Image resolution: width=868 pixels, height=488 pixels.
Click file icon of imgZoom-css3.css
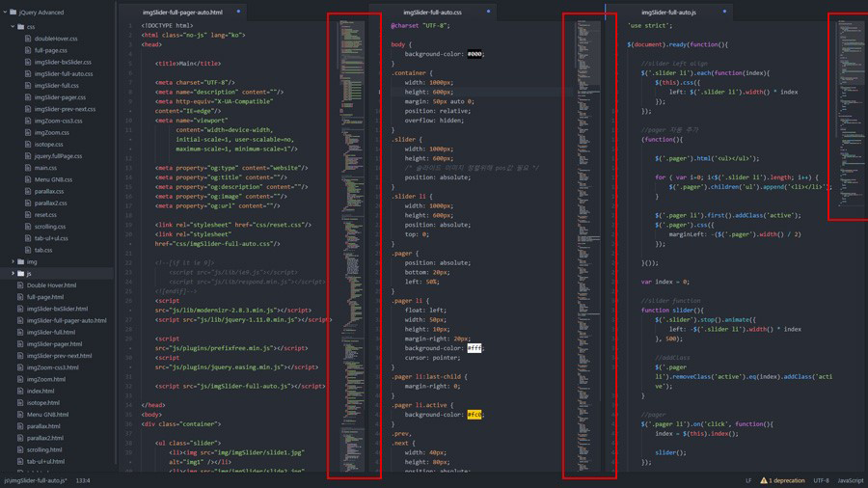point(28,121)
